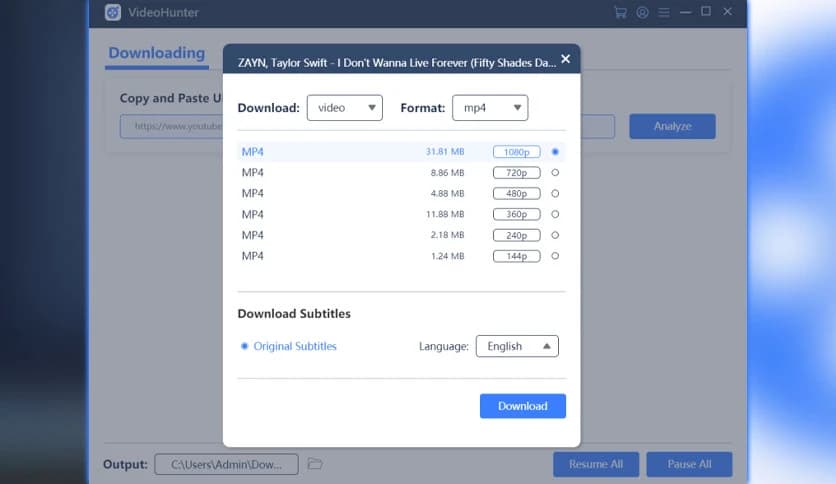
Task: Select the 240p MP4 radio button
Action: (555, 235)
